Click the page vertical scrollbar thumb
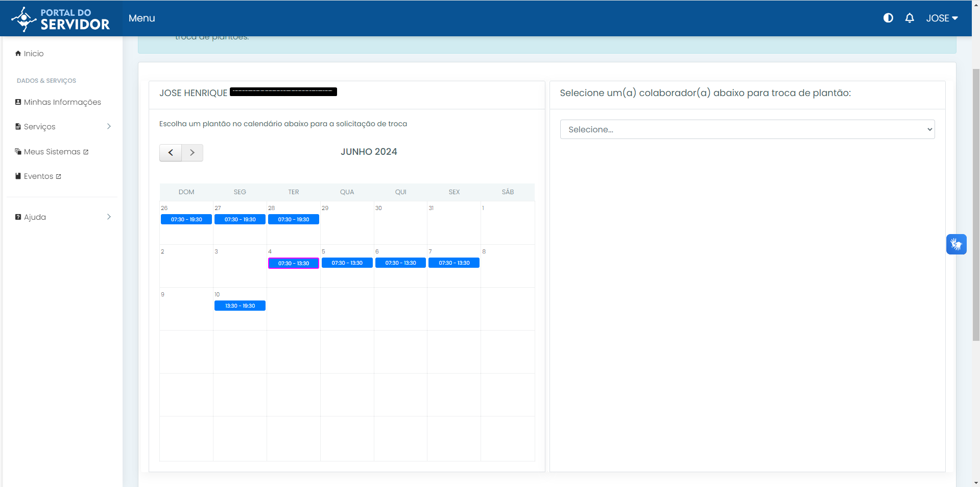 976,204
